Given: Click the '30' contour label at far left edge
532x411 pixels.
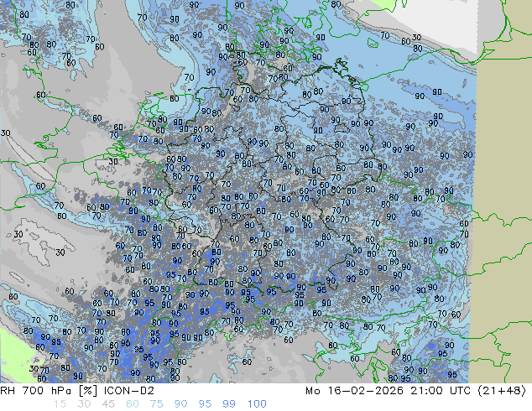Looking at the screenshot, I should click(x=6, y=133).
